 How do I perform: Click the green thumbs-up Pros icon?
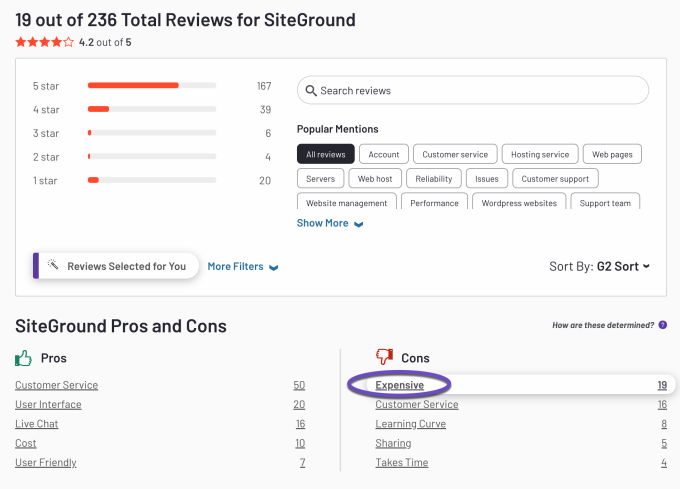click(x=24, y=357)
